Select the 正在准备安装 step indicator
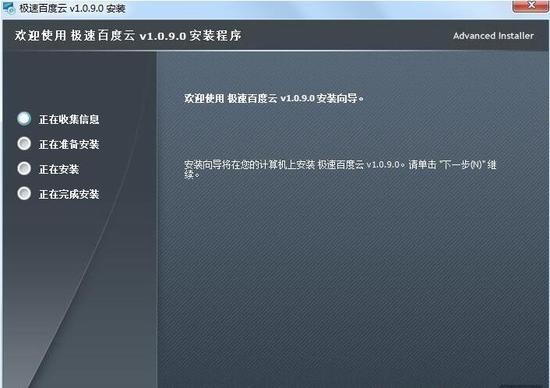The width and height of the screenshot is (550, 388). [x=24, y=143]
